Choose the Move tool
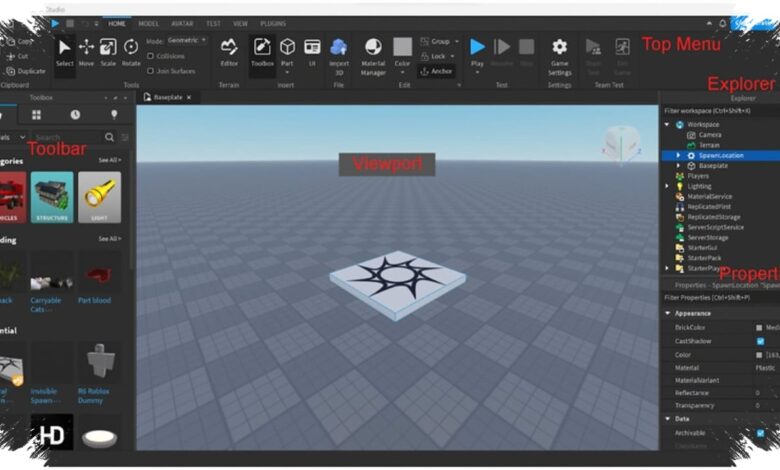This screenshot has width=780, height=470. click(x=86, y=54)
